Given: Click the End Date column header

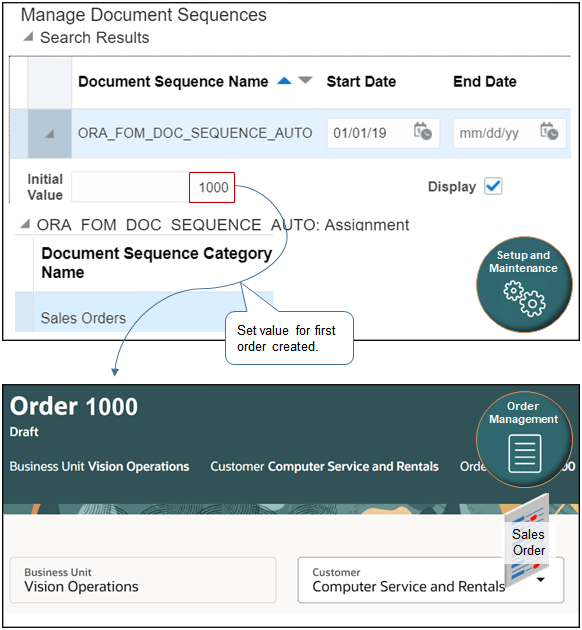Looking at the screenshot, I should point(485,82).
